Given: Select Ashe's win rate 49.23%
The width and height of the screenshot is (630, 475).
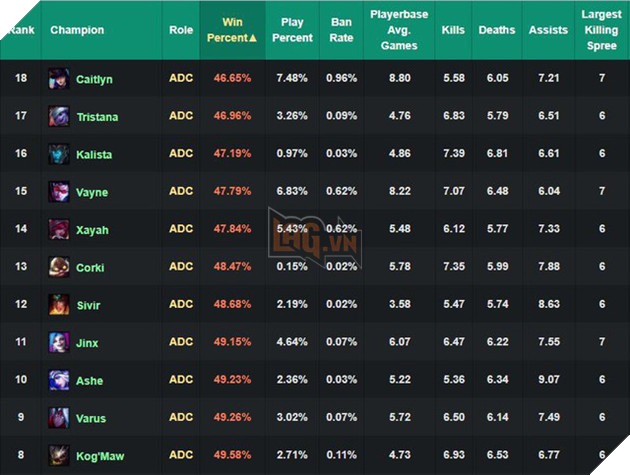Looking at the screenshot, I should pyautogui.click(x=232, y=379).
